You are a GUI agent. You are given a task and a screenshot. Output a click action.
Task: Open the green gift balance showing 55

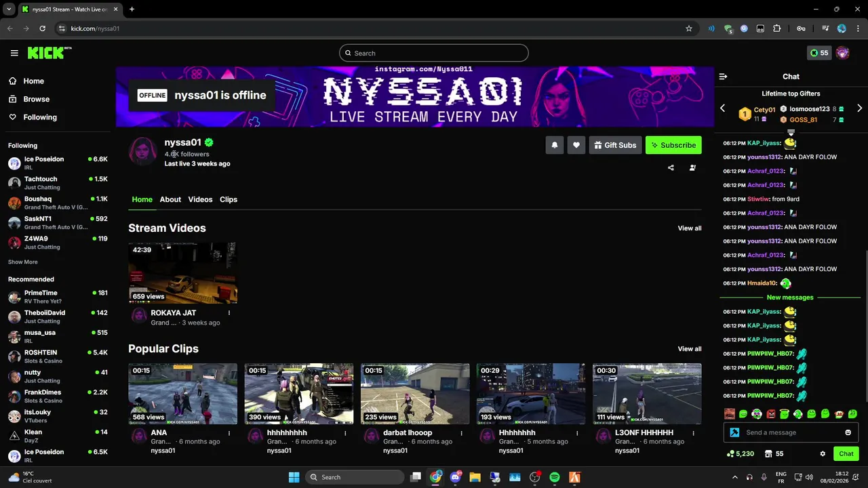coord(819,53)
